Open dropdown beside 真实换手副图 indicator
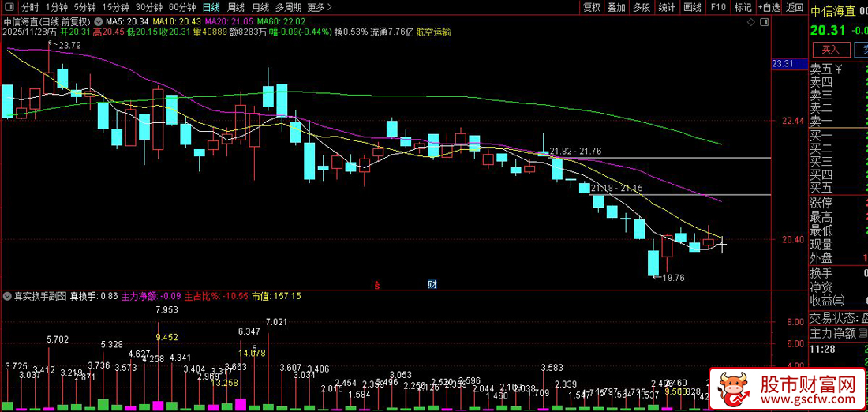868x412 pixels. tap(6, 296)
